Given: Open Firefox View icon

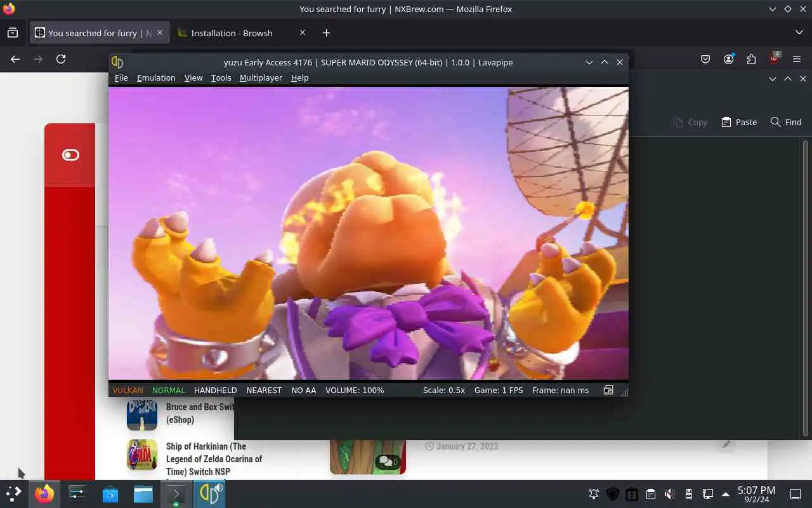Looking at the screenshot, I should point(13,33).
